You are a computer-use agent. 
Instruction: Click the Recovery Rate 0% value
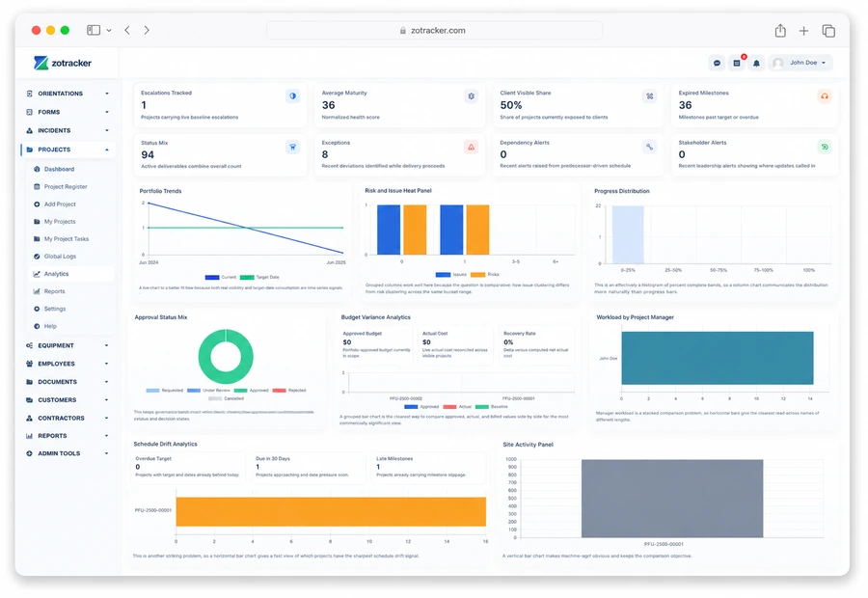pyautogui.click(x=508, y=342)
